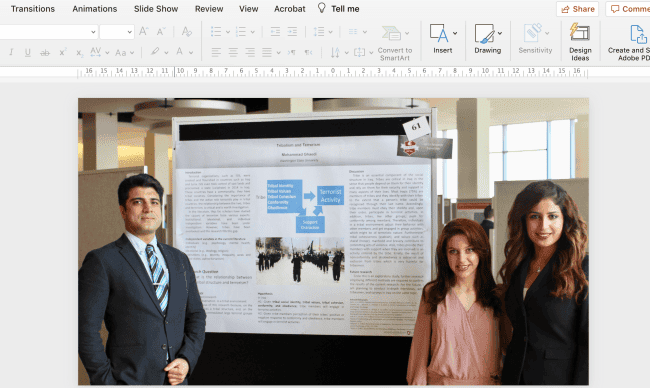Viewport: 650px width, 388px height.
Task: Toggle underline formatting
Action: tap(28, 52)
